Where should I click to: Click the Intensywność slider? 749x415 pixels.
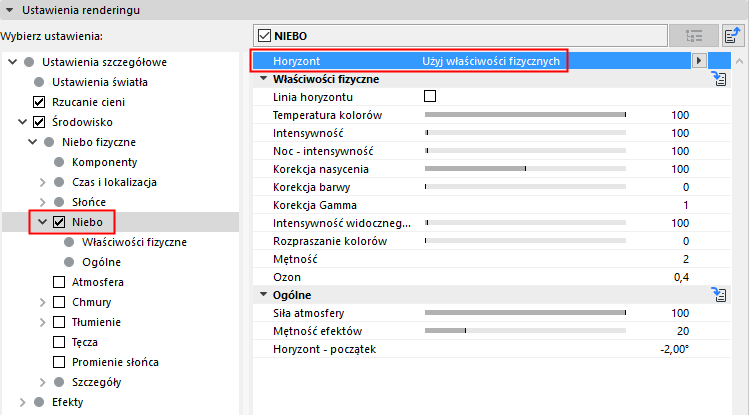[x=525, y=133]
